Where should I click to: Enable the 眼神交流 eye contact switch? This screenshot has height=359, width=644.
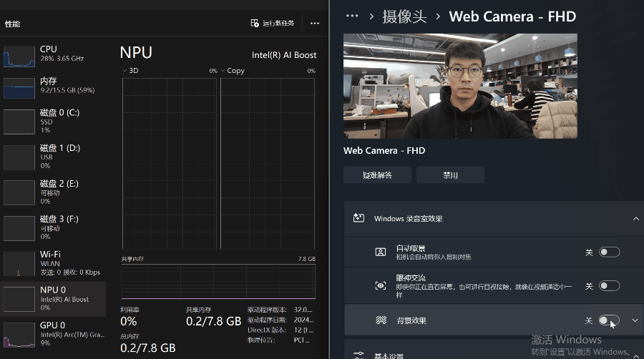[609, 285]
